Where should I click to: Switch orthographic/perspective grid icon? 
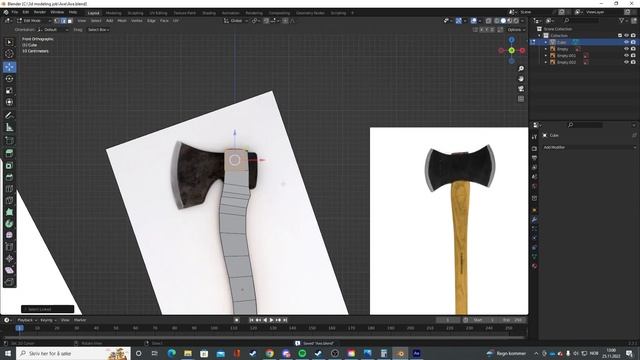[x=521, y=99]
